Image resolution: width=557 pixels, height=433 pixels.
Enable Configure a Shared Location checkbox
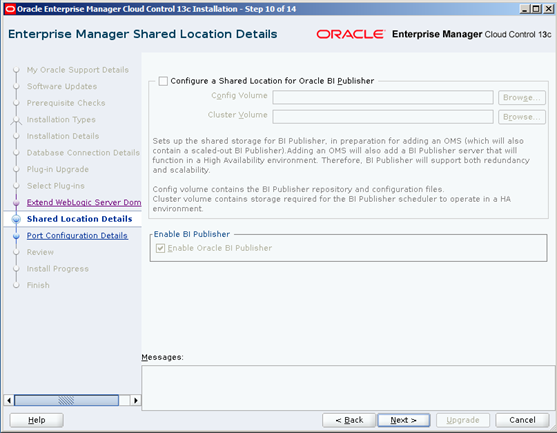(163, 81)
